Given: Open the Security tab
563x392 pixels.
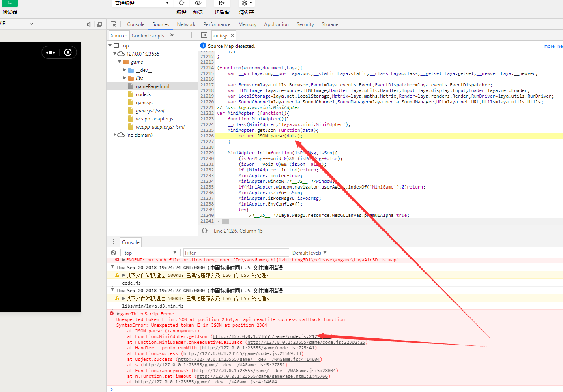Looking at the screenshot, I should [305, 24].
